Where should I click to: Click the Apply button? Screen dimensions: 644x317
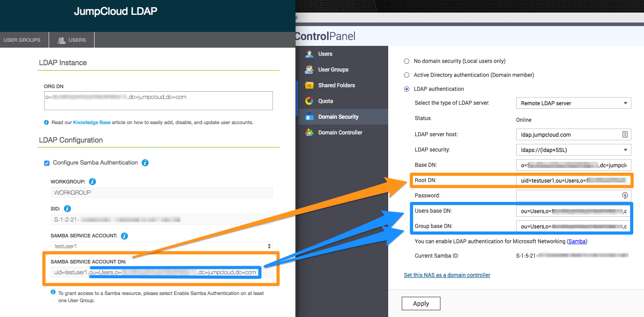[421, 304]
